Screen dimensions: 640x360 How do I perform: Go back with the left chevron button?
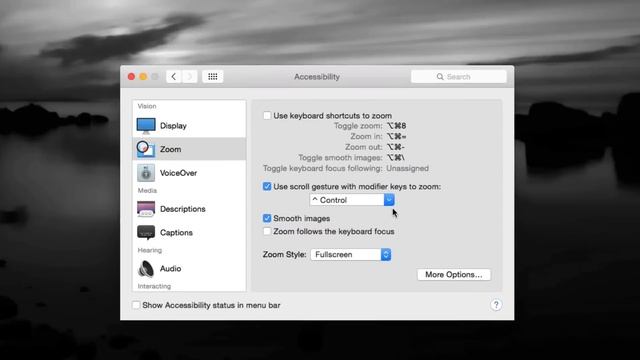click(174, 77)
